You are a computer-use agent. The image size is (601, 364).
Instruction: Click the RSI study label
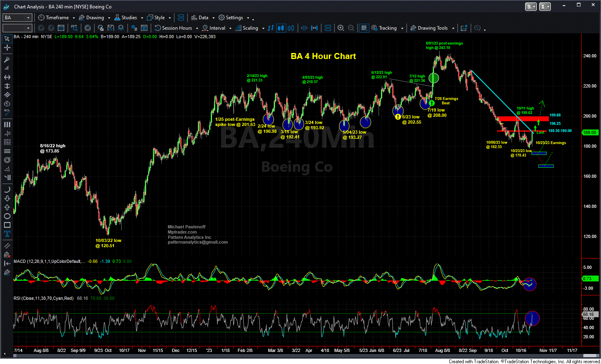[x=43, y=298]
